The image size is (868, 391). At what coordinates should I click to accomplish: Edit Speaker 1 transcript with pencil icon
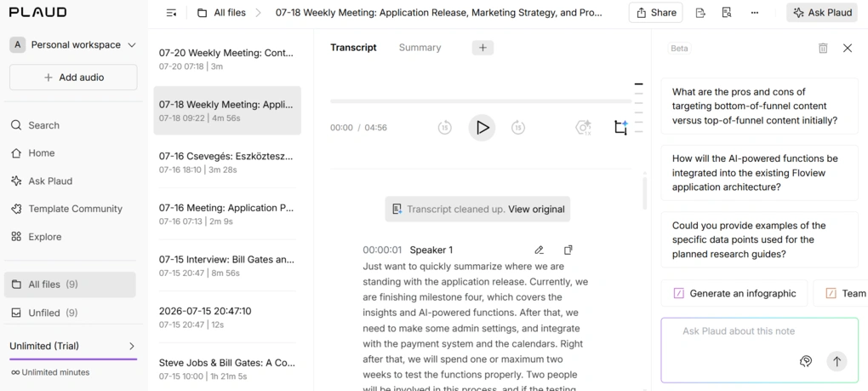pos(540,250)
